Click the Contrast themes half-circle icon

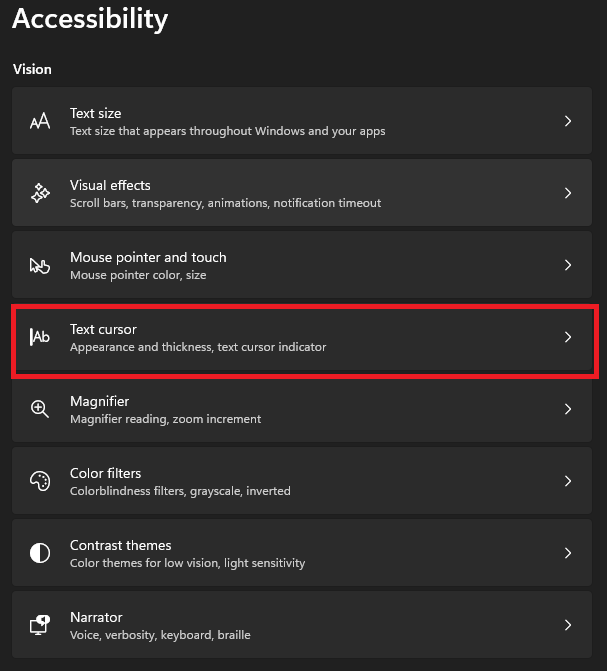click(40, 553)
